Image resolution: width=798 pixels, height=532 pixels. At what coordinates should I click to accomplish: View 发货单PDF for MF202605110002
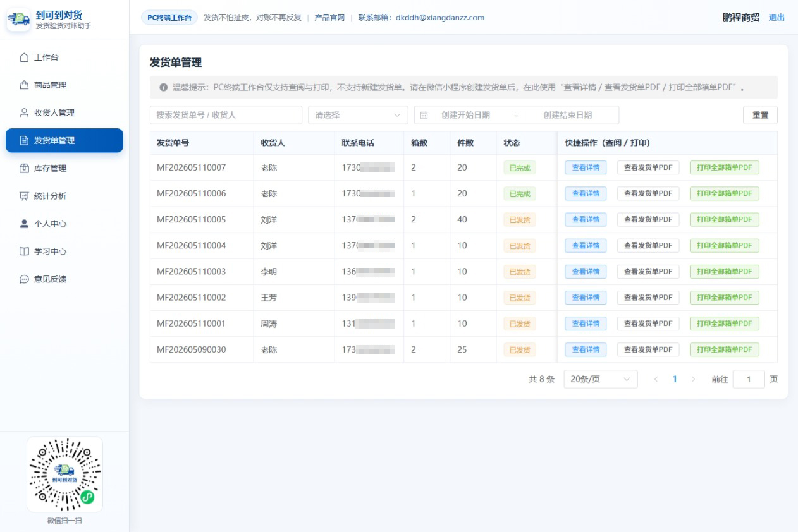click(x=648, y=297)
